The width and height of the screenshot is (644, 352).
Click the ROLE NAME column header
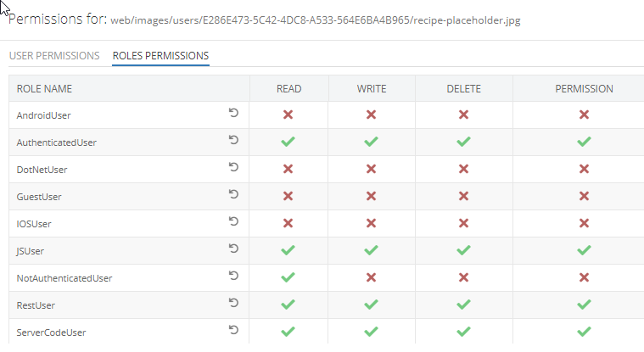coord(44,89)
